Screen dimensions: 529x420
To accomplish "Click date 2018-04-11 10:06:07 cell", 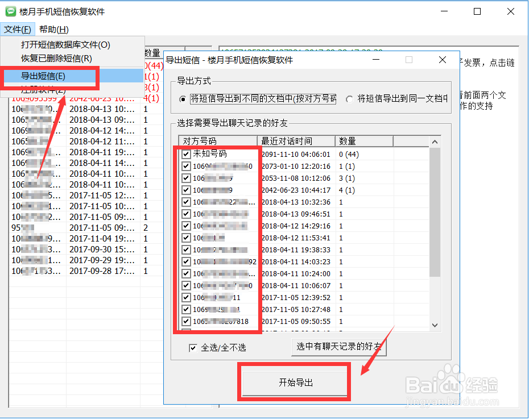I will tap(296, 286).
